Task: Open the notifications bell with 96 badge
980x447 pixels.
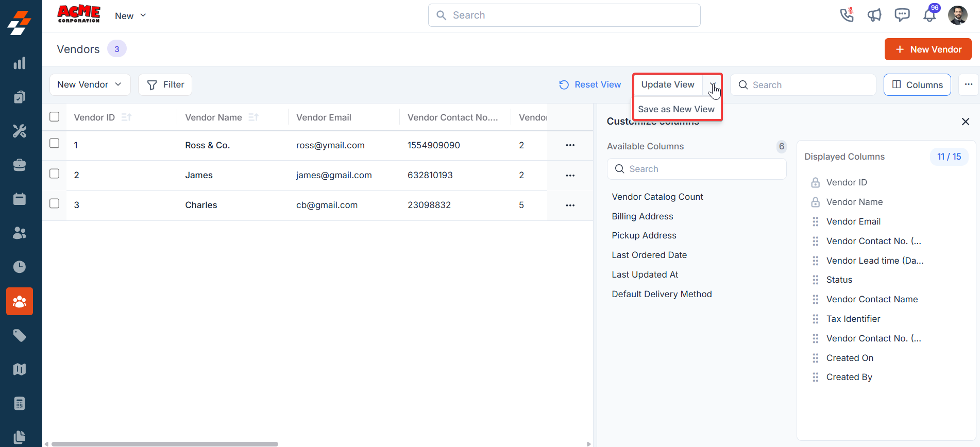Action: [930, 14]
